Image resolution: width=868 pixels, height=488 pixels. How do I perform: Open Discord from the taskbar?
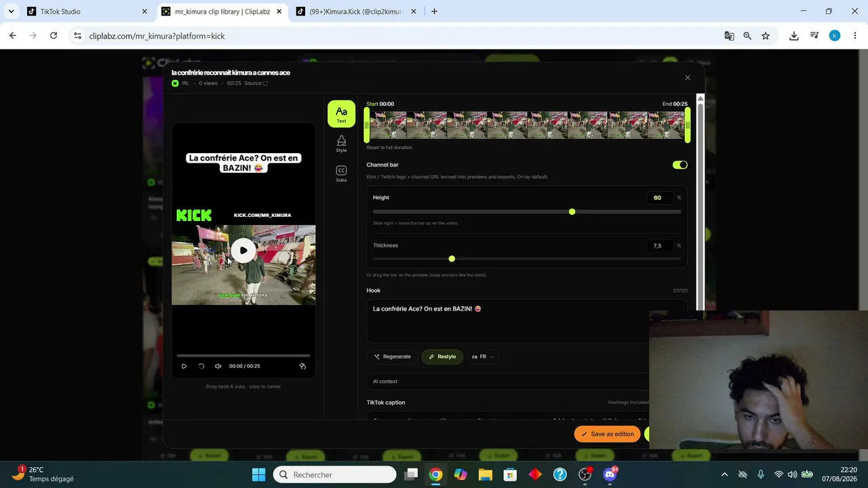(610, 474)
